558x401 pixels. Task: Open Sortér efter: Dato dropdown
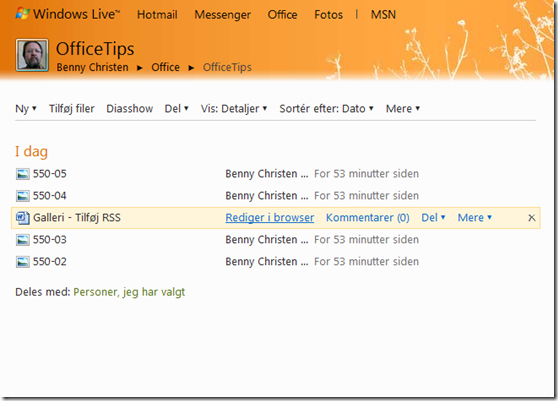coord(326,109)
